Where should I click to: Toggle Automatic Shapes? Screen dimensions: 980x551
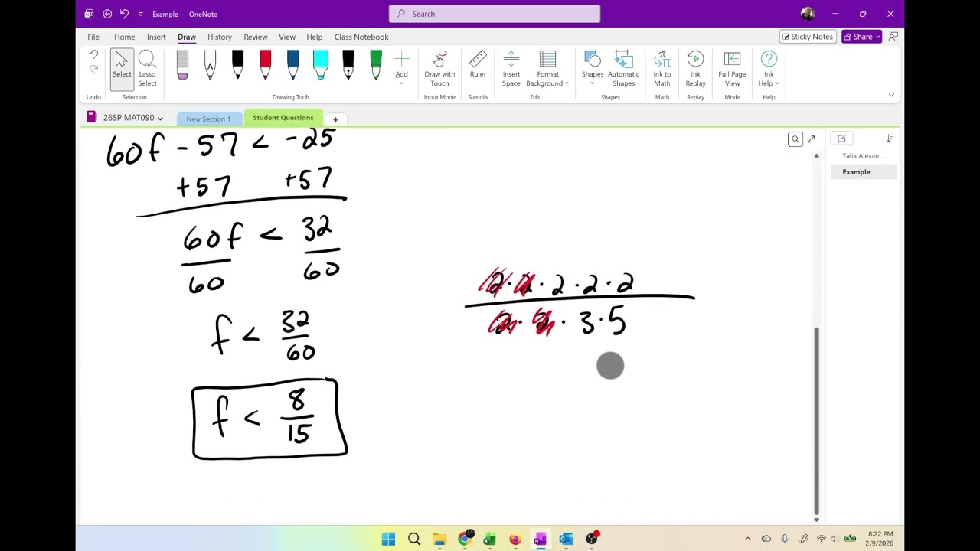[x=623, y=70]
